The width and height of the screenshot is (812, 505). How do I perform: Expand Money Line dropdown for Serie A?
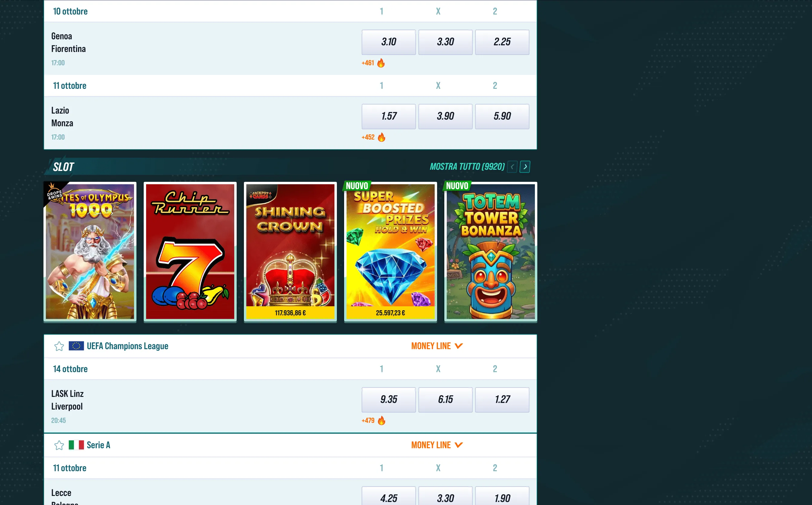click(437, 445)
